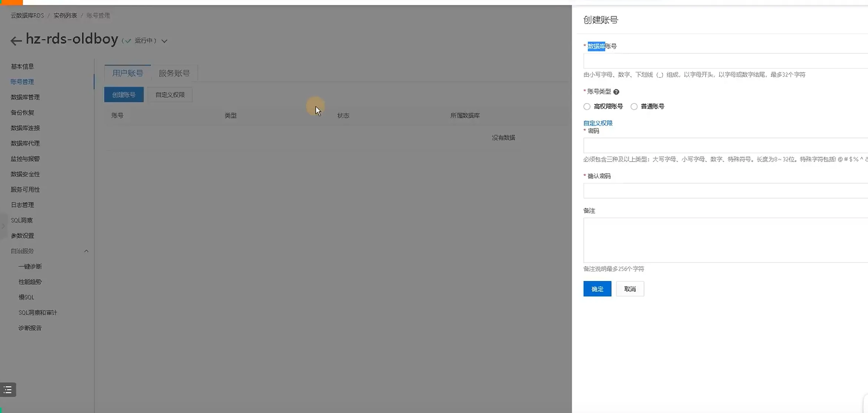Expand the instance status dropdown chevron
The image size is (868, 413).
164,41
